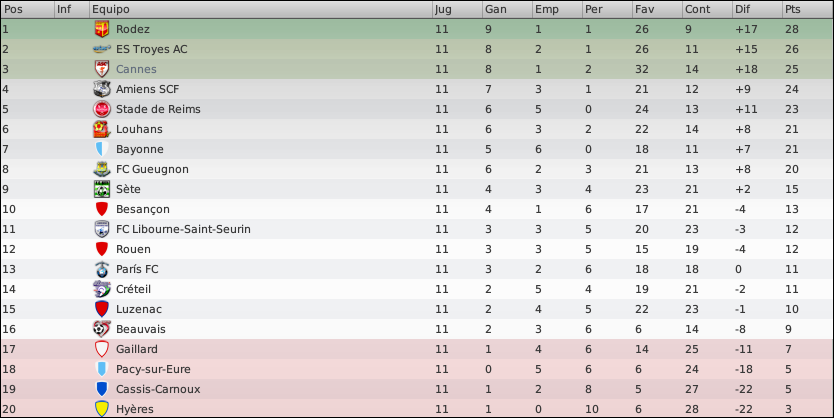Click the FC Gueugnon logo
The image size is (834, 418).
pyautogui.click(x=102, y=169)
